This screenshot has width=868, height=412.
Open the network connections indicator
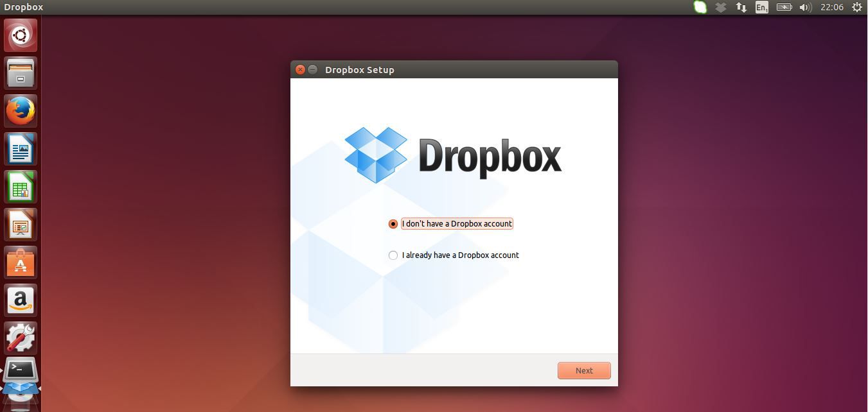[741, 7]
